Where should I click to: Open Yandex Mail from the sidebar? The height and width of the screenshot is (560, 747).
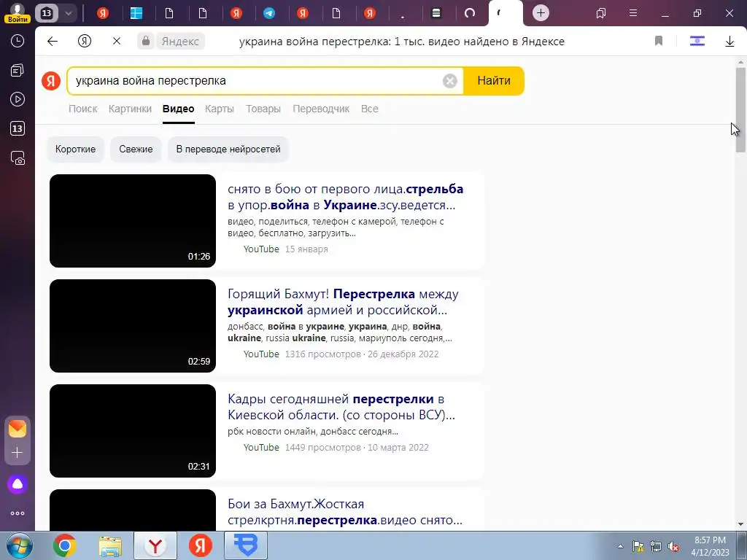coord(18,429)
